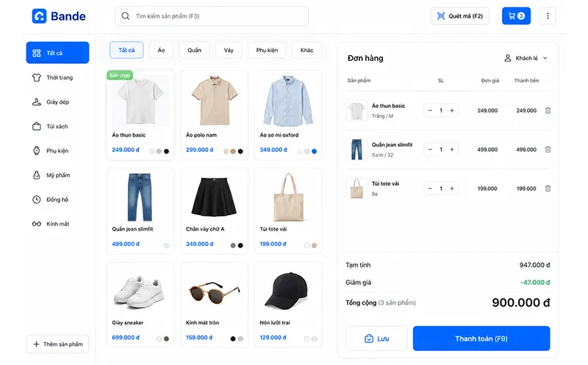The height and width of the screenshot is (365, 588).
Task: Remove Quần jean slimfit with the trash icon
Action: [x=548, y=150]
